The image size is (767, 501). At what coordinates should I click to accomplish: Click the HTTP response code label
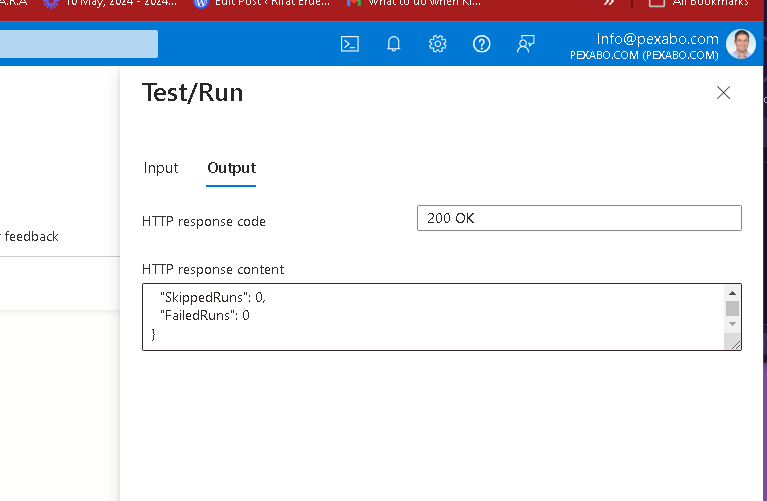pyautogui.click(x=203, y=222)
